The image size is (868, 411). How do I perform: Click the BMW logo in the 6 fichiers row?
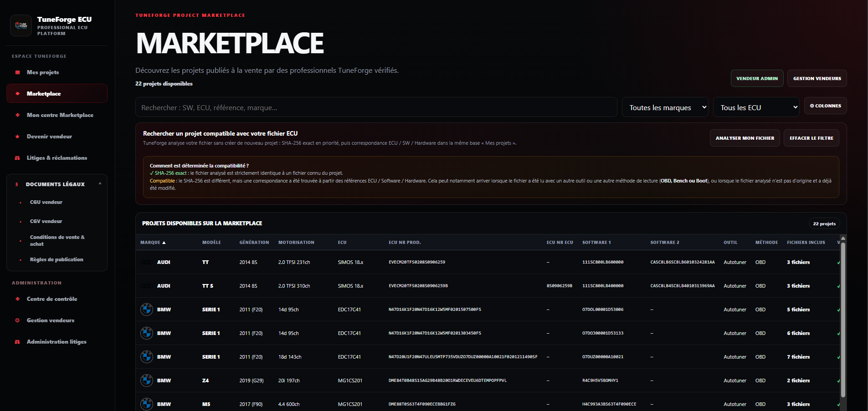[x=147, y=333]
